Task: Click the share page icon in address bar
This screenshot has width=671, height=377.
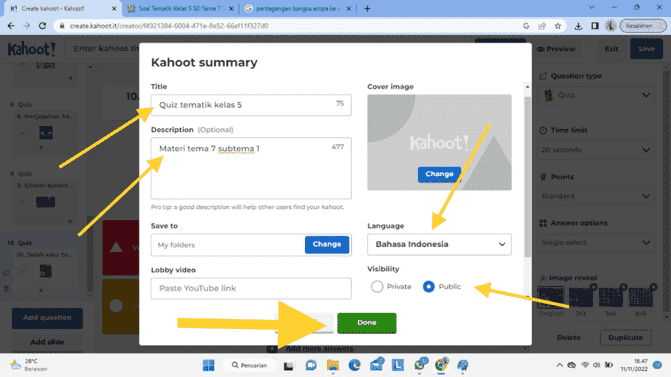Action: [x=542, y=26]
